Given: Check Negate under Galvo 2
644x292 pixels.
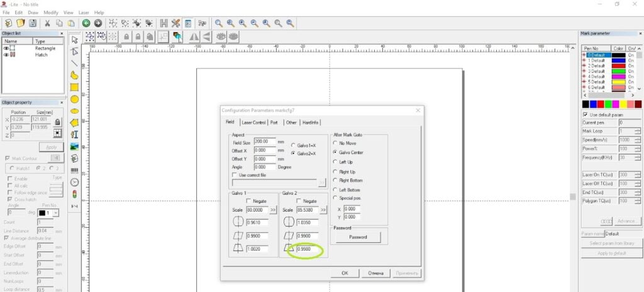Looking at the screenshot, I should (x=299, y=201).
